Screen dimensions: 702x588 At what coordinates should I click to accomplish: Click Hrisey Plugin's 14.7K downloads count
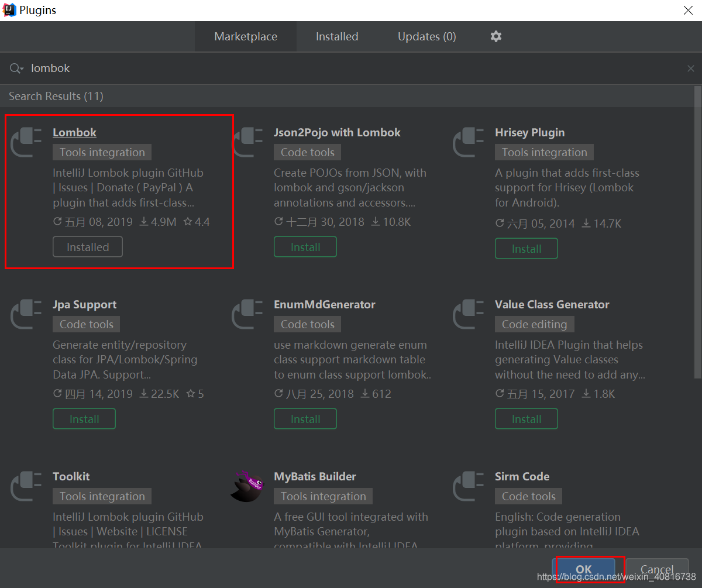601,223
